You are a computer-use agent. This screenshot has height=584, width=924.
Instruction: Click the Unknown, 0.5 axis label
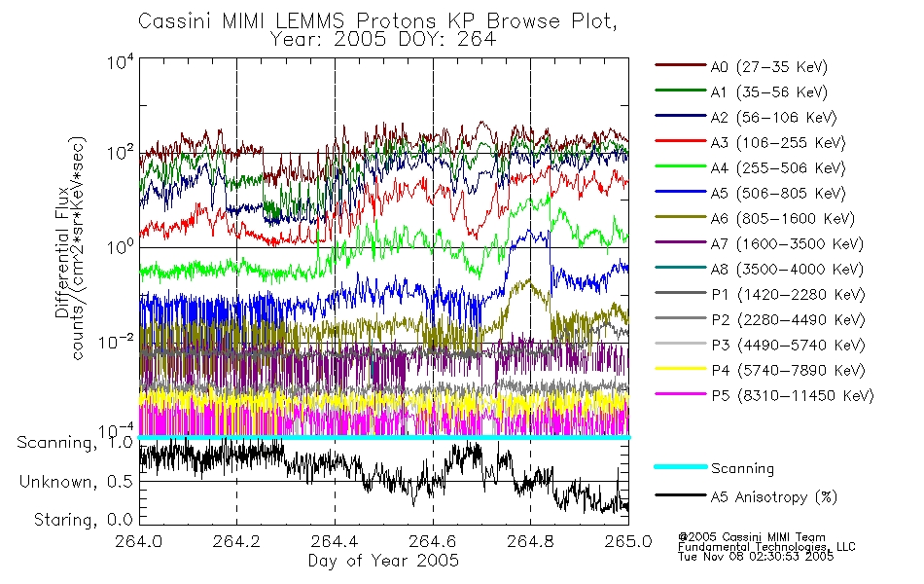pyautogui.click(x=76, y=482)
